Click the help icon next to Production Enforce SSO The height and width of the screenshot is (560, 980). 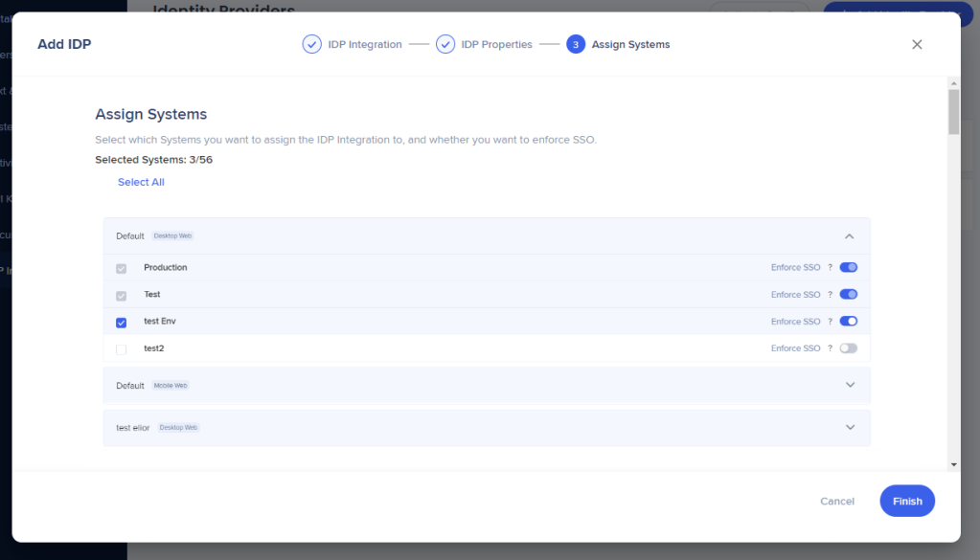[830, 268]
